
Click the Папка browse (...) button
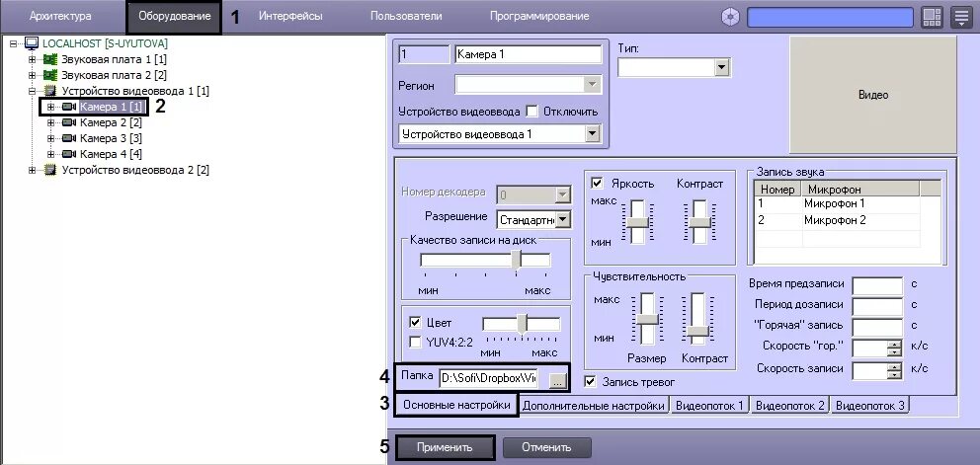pos(559,379)
